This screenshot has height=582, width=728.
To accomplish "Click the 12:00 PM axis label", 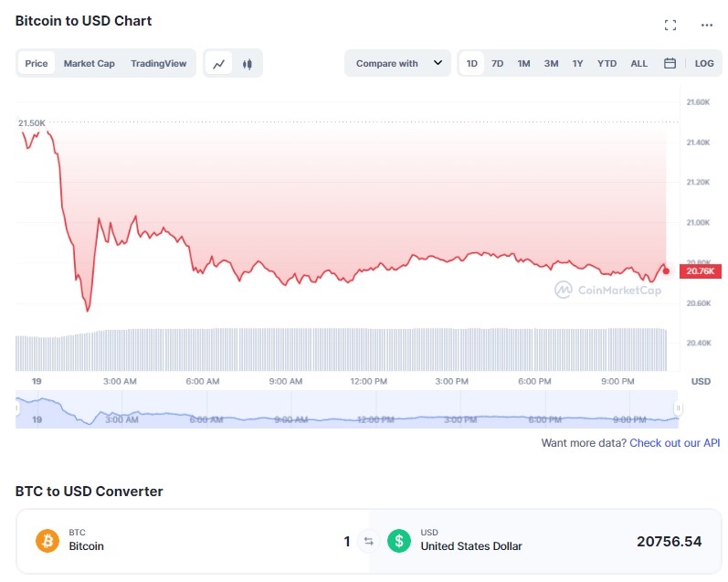I will pos(369,381).
